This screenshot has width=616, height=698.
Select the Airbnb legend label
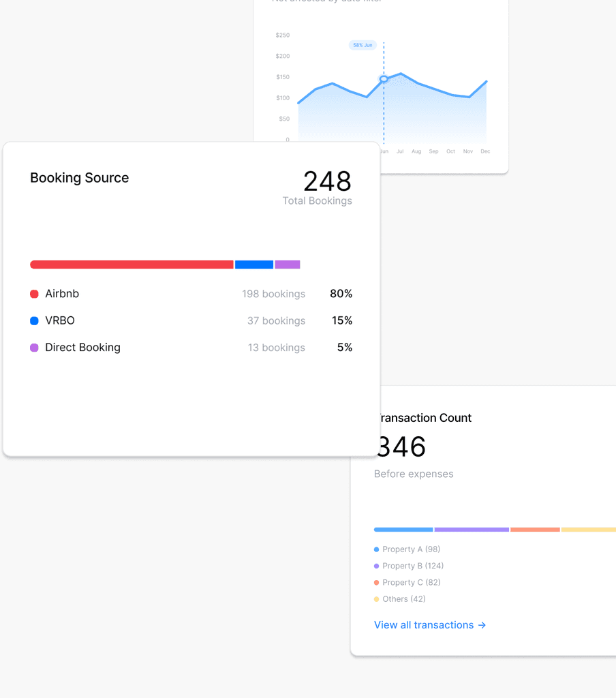62,294
